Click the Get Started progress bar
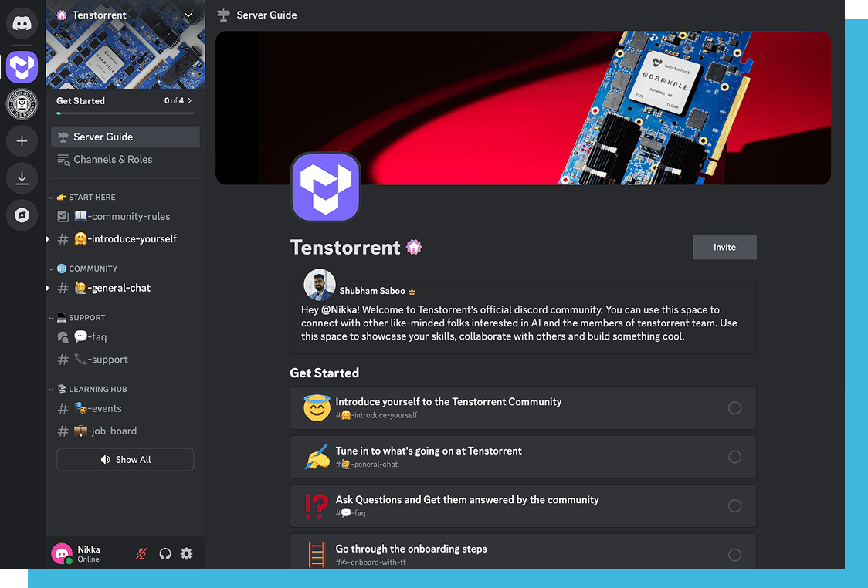The height and width of the screenshot is (588, 868). pos(125,113)
